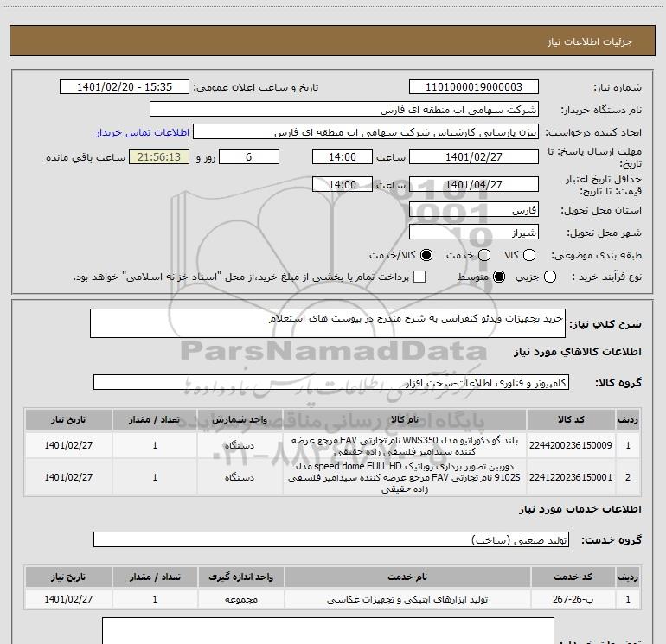Click the empty text area at the bottom
Image resolution: width=666 pixels, height=644 pixels.
(x=328, y=631)
